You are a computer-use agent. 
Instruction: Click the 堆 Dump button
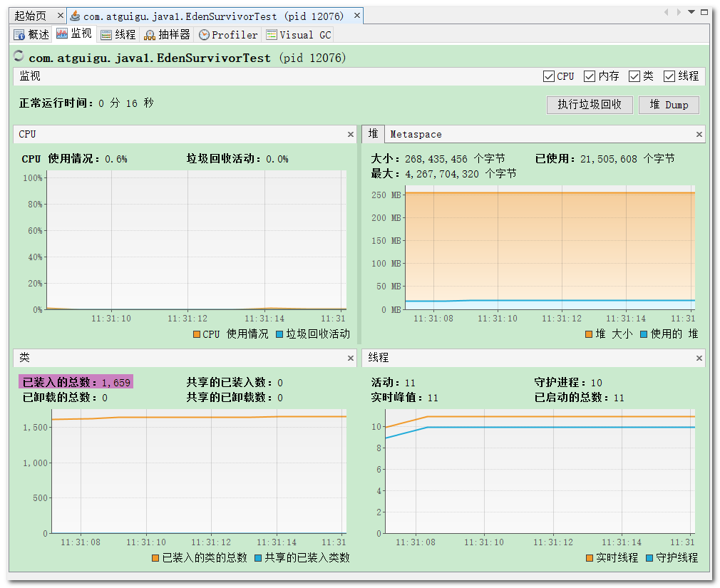669,105
